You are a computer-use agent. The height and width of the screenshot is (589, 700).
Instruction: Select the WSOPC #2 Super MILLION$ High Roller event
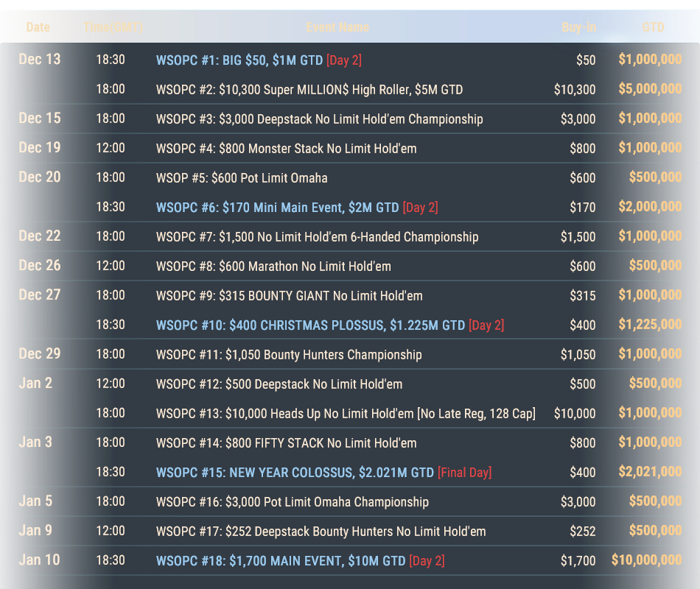[x=309, y=89]
